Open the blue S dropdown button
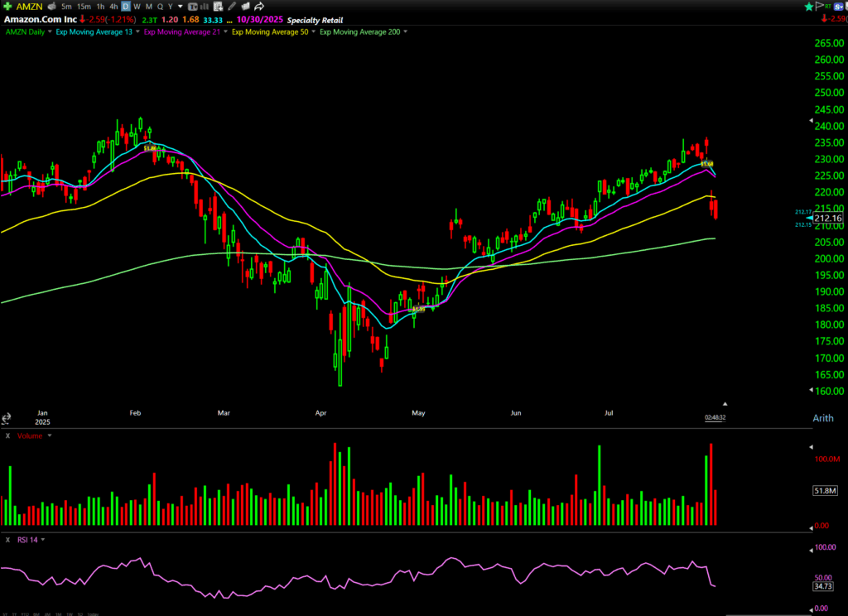This screenshot has height=616, width=848. [x=840, y=7]
